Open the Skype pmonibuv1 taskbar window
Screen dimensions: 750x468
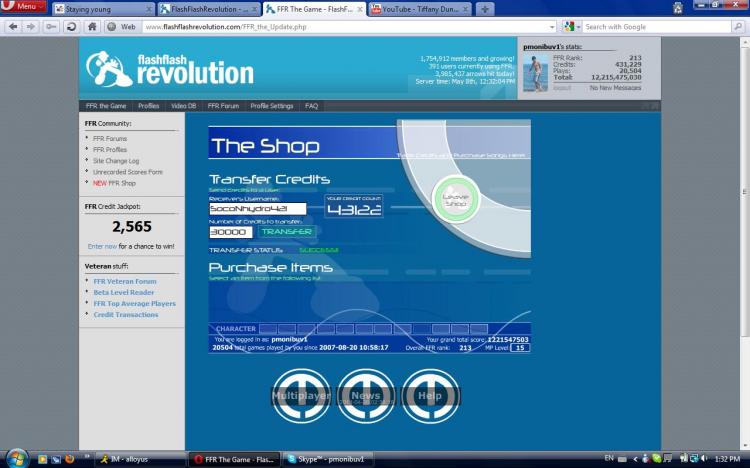(328, 459)
